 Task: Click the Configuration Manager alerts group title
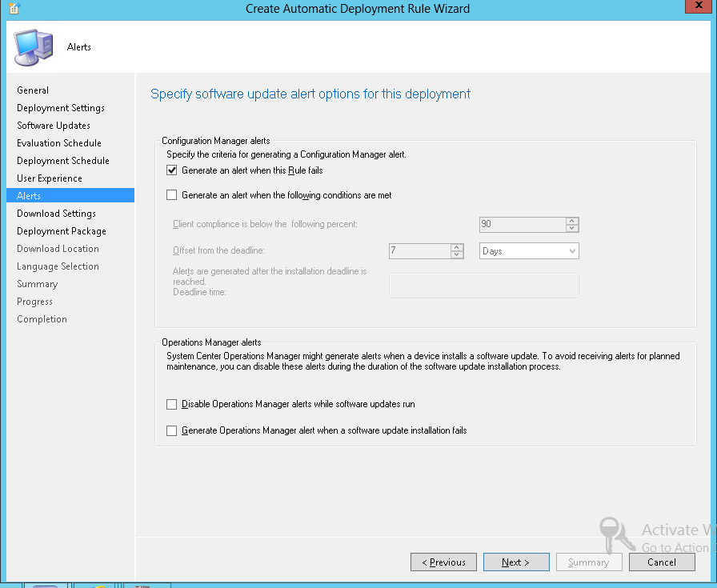[x=216, y=141]
